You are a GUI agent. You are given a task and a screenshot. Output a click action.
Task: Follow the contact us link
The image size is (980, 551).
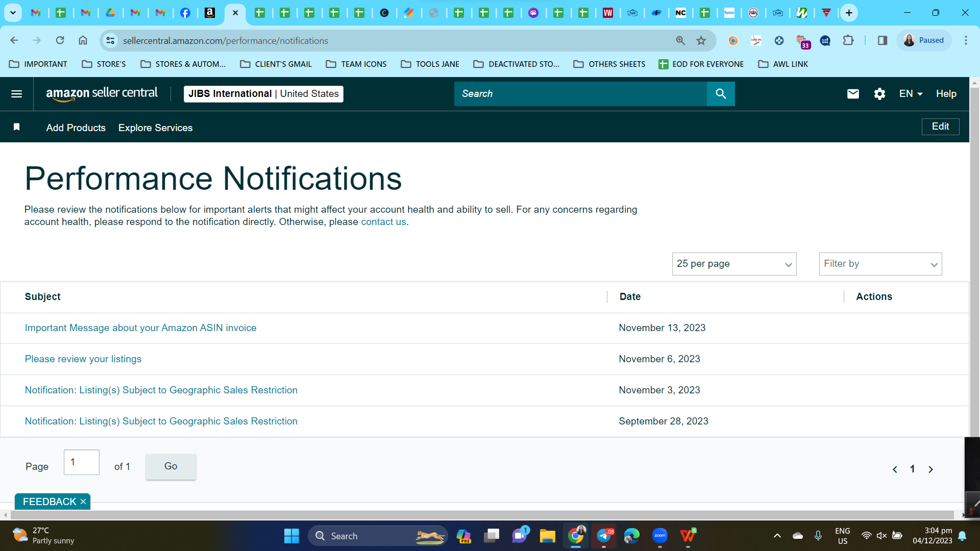[x=383, y=222]
